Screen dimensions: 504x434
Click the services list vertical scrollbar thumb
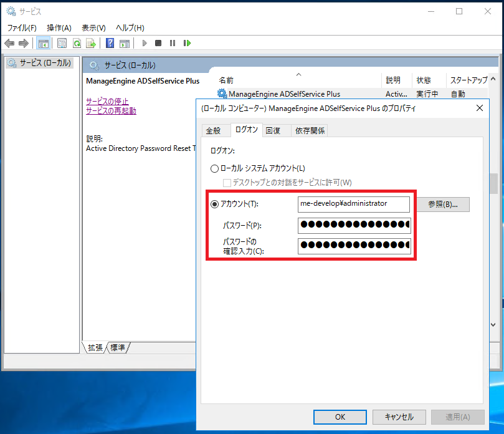tap(493, 183)
